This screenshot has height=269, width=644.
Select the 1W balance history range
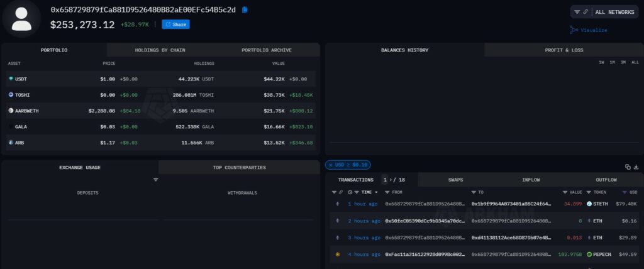tap(601, 62)
